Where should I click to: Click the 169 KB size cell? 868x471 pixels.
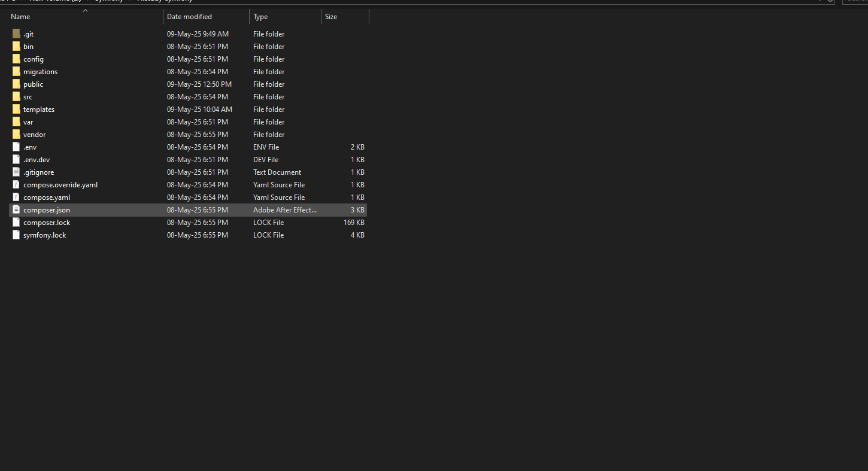coord(354,223)
